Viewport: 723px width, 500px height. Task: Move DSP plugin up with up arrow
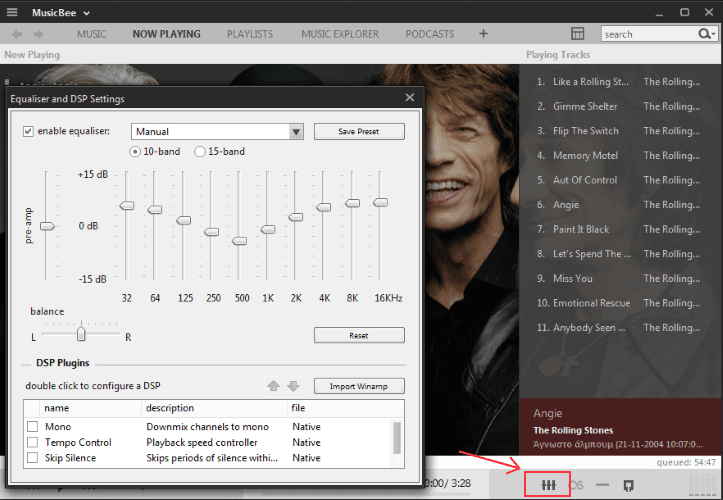click(273, 386)
